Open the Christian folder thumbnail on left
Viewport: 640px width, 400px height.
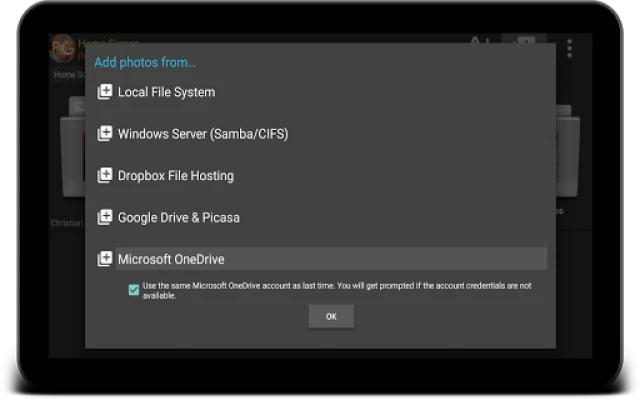point(68,160)
